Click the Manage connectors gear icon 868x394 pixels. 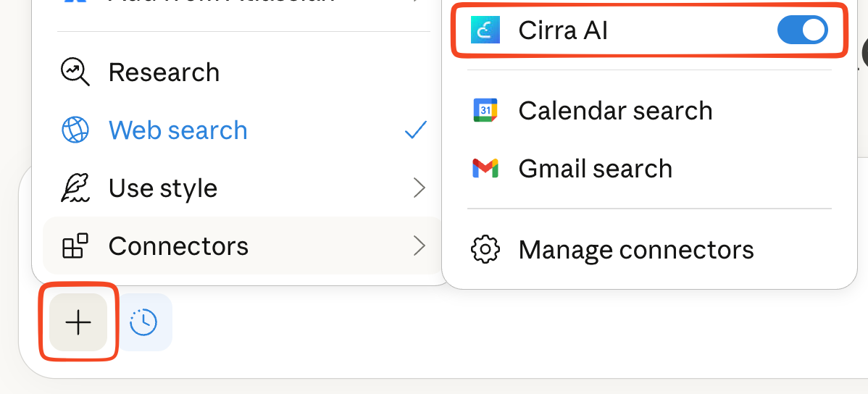pos(485,250)
